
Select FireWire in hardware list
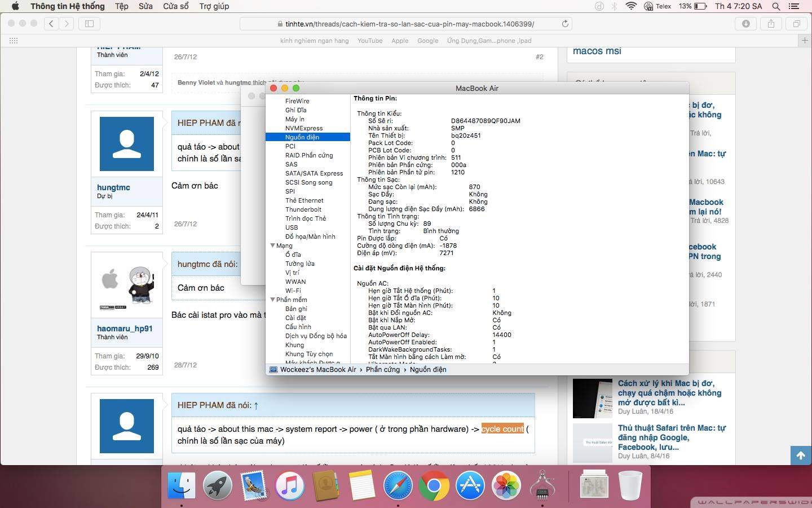[x=297, y=101]
